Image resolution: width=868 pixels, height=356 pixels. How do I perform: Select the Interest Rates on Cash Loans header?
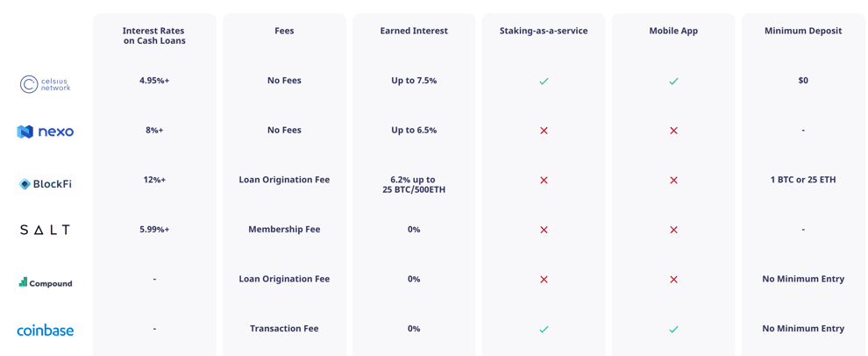(154, 35)
